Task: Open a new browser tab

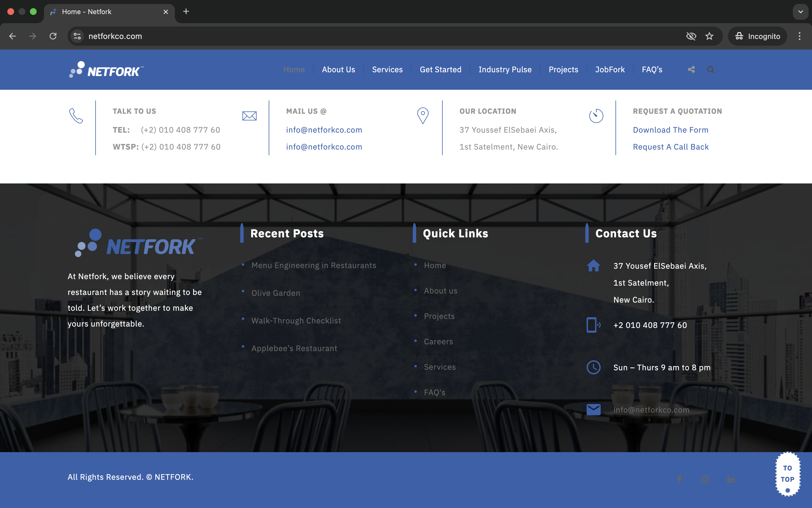Action: [186, 12]
